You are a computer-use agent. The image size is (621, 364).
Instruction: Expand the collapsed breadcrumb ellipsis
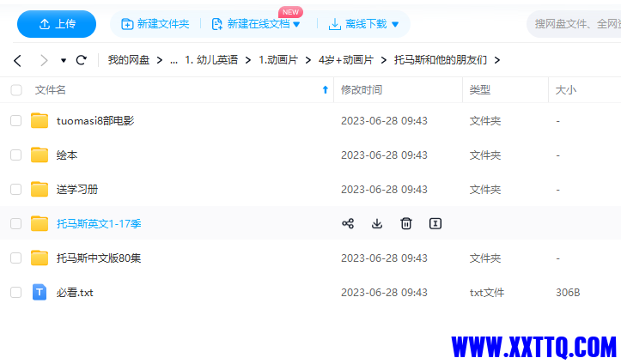(174, 61)
